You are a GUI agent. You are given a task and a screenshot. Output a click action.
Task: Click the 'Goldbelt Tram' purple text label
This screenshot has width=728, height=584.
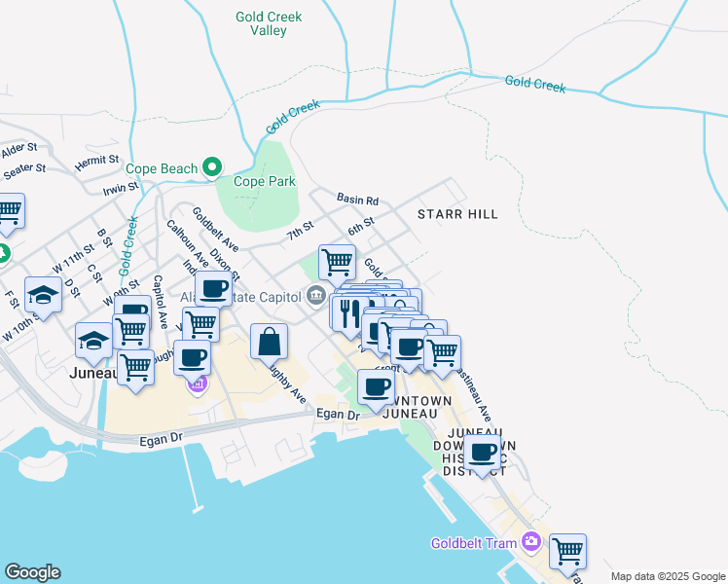click(474, 543)
